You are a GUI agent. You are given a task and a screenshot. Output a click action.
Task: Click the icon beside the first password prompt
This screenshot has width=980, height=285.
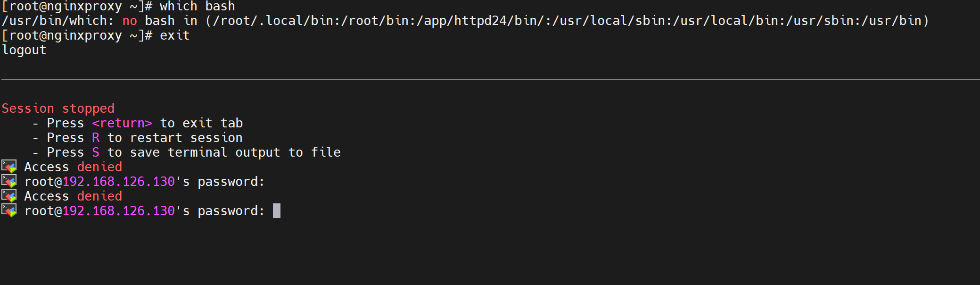click(9, 181)
